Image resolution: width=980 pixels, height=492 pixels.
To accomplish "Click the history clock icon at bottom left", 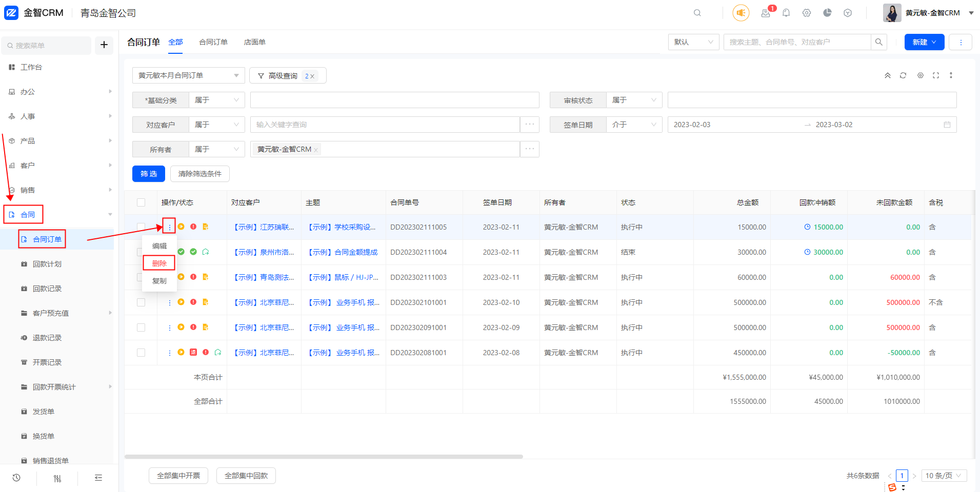I will [16, 478].
